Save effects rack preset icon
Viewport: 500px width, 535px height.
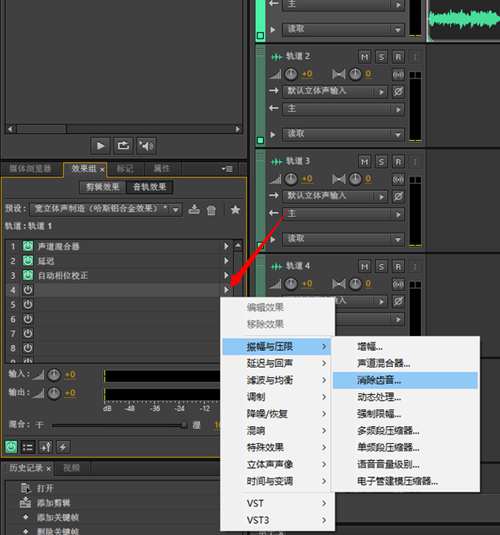194,209
